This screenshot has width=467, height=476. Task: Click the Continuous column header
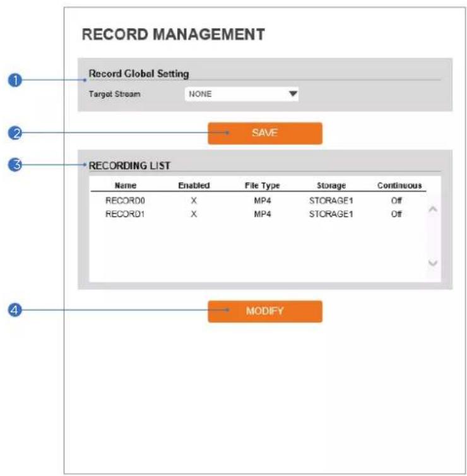click(399, 186)
